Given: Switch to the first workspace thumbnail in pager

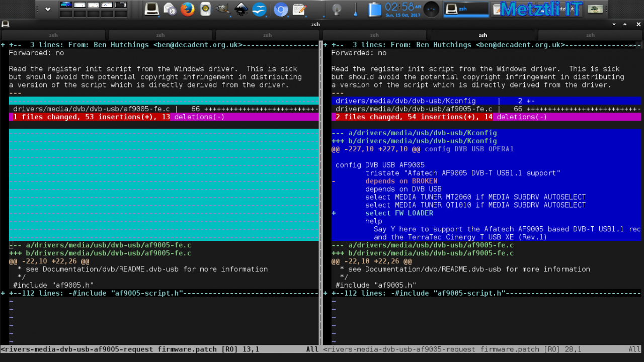Looking at the screenshot, I should [66, 5].
